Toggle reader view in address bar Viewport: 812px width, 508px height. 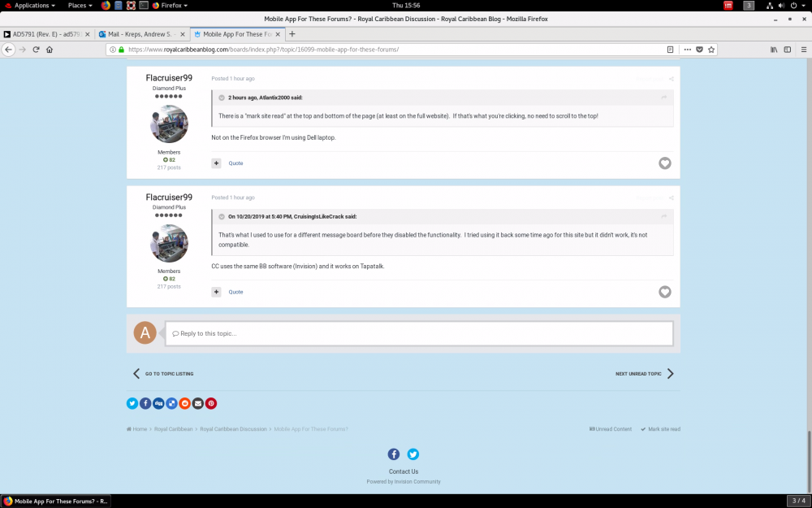coord(670,50)
